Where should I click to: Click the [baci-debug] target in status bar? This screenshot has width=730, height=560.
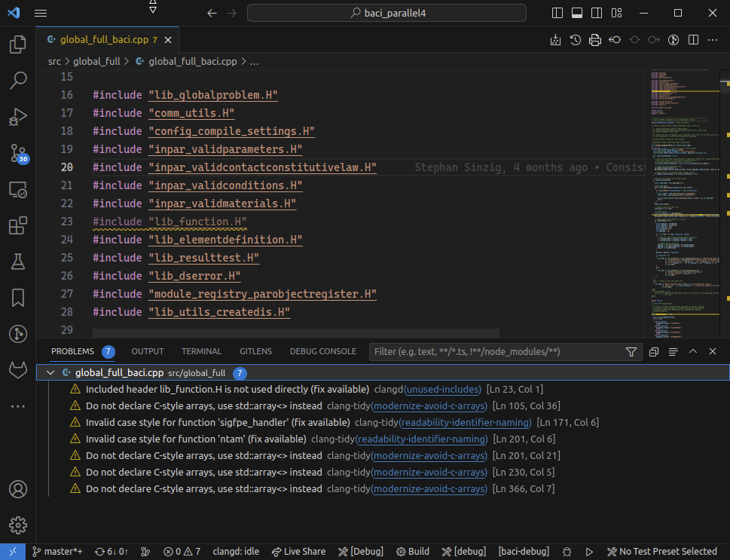pos(524,552)
